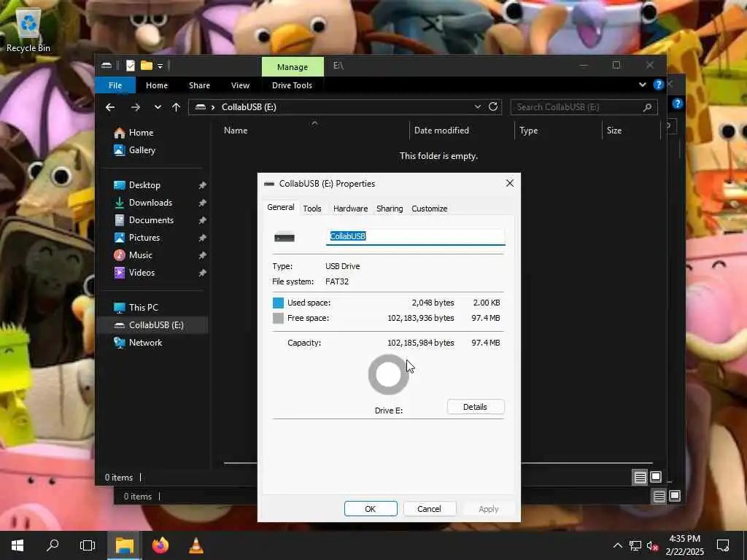Image resolution: width=747 pixels, height=560 pixels.
Task: Click the Search CollabUSB (E:) box
Action: tap(584, 107)
